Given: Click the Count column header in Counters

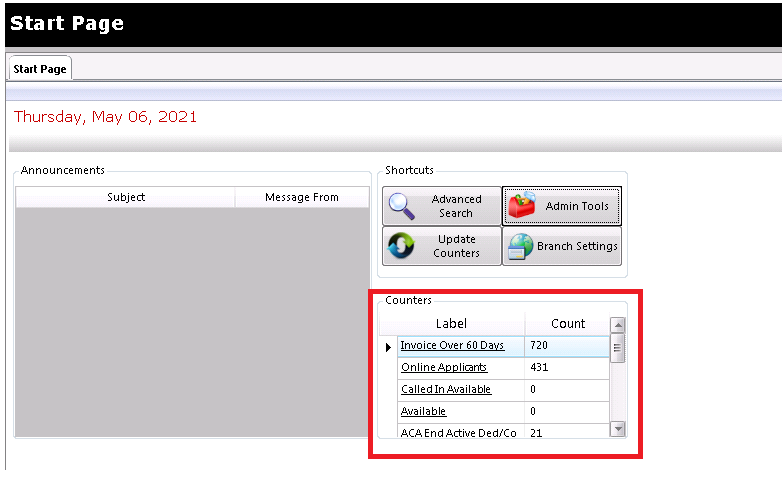Looking at the screenshot, I should click(x=568, y=324).
